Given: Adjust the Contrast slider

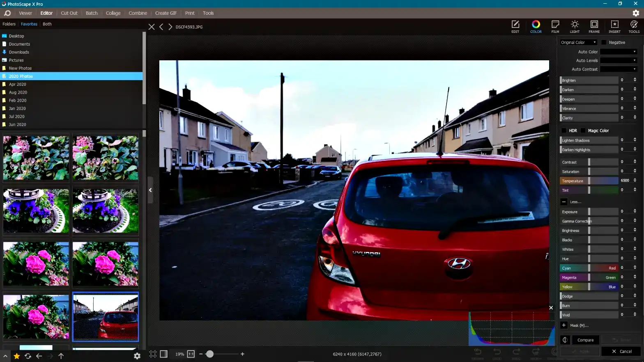Looking at the screenshot, I should pos(589,162).
